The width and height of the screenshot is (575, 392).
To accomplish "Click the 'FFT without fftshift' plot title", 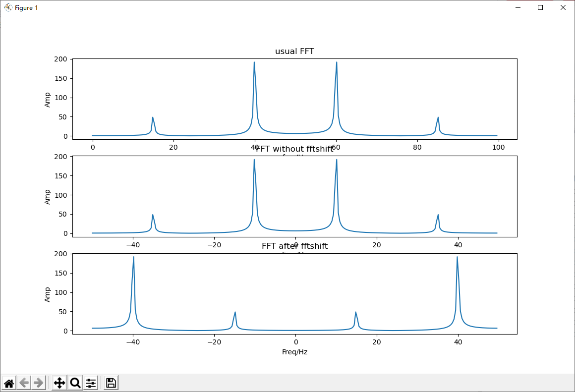I will tap(294, 149).
